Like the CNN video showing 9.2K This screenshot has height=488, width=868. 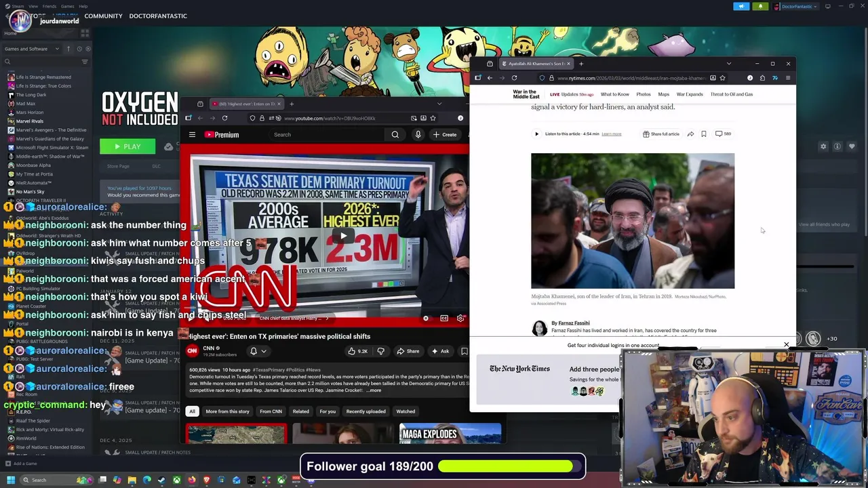[x=357, y=351]
